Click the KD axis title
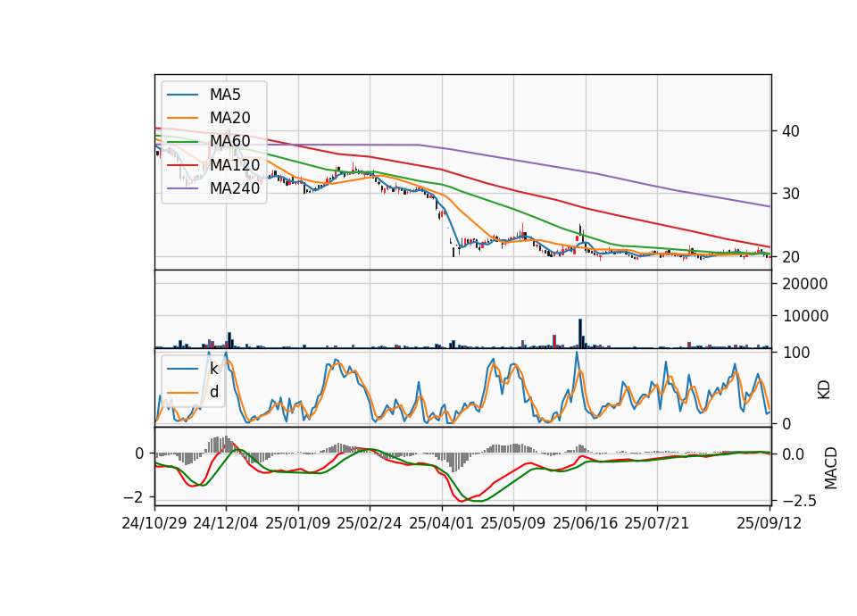857x616 pixels. 824,390
